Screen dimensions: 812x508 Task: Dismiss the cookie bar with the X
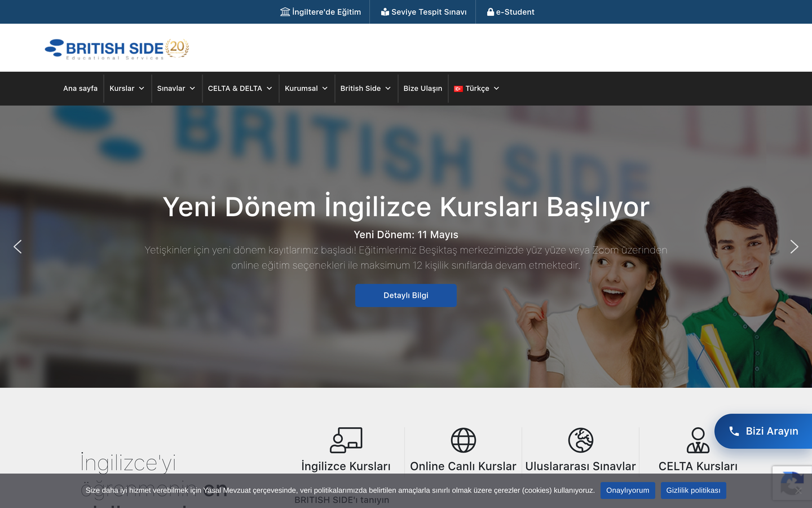(798, 491)
